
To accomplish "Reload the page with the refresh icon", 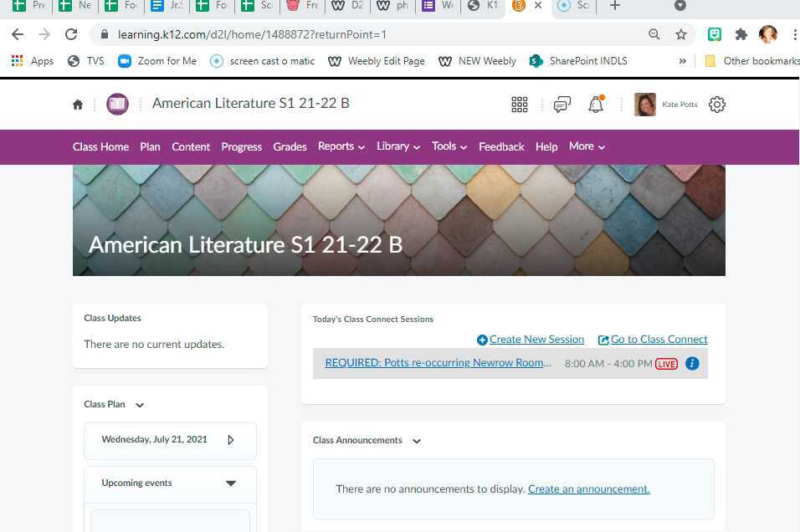I will tap(69, 35).
